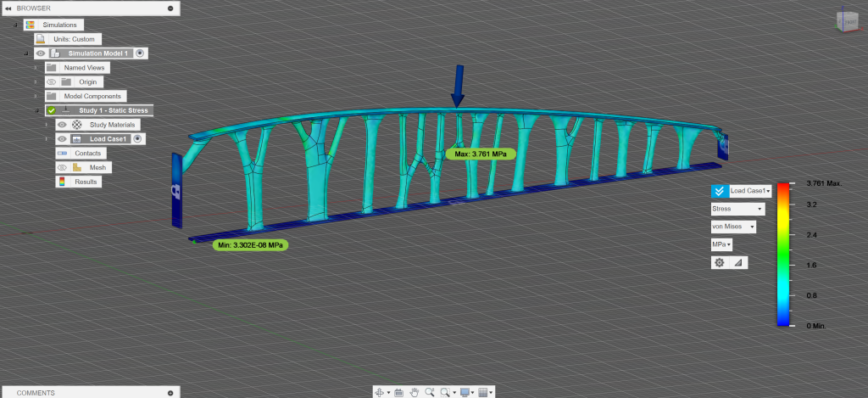The image size is (868, 398).
Task: Select Results item in browser tree
Action: coord(86,182)
